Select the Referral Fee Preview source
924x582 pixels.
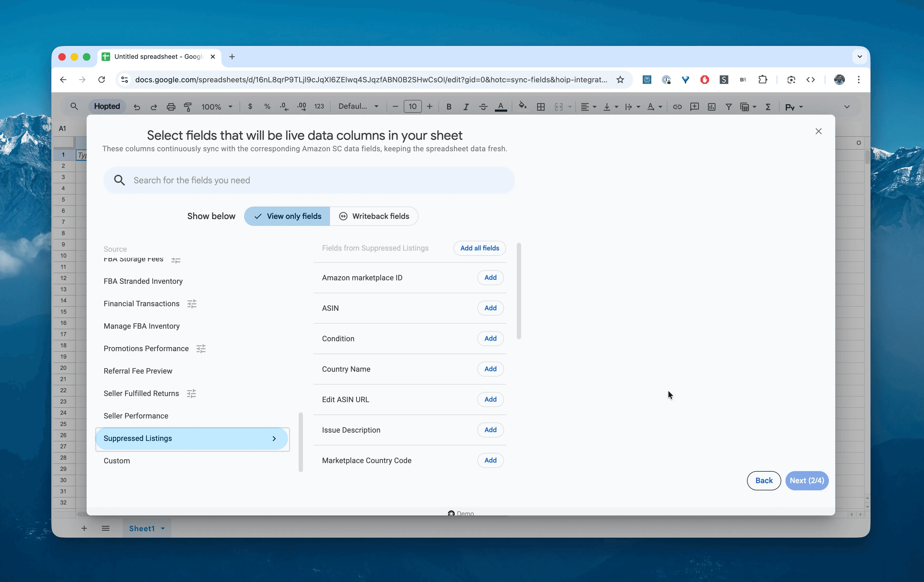(138, 371)
